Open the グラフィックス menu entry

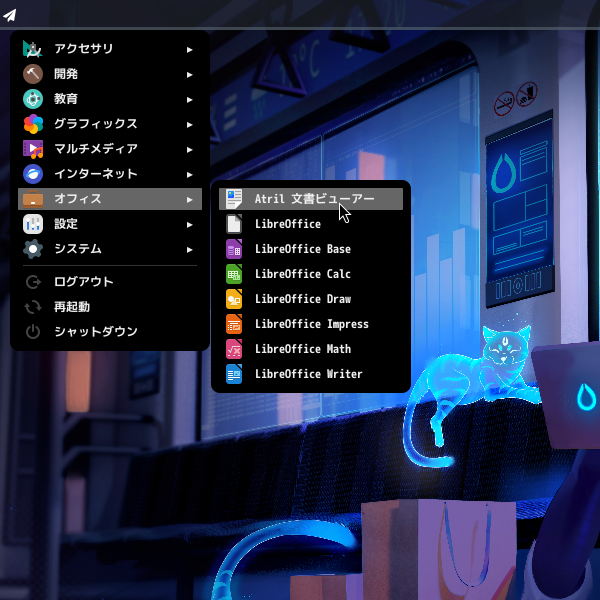pyautogui.click(x=110, y=124)
